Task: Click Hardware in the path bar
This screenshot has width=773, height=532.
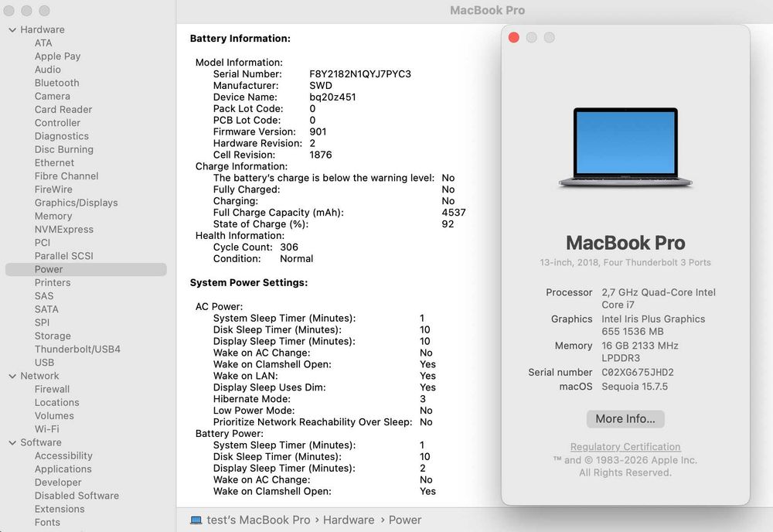Action: click(349, 520)
